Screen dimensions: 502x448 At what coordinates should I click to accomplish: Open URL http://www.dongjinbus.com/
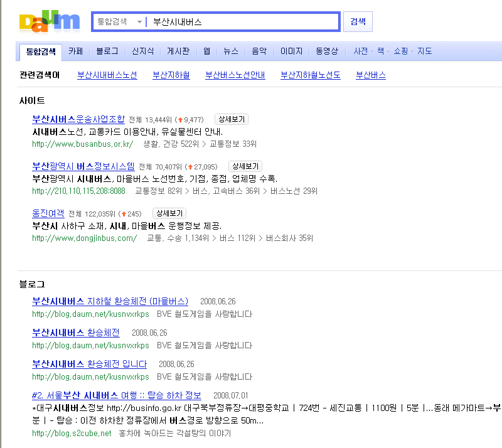tap(85, 238)
